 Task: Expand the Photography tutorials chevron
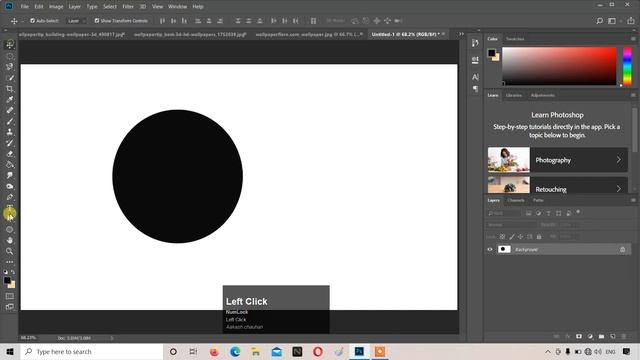pos(619,160)
